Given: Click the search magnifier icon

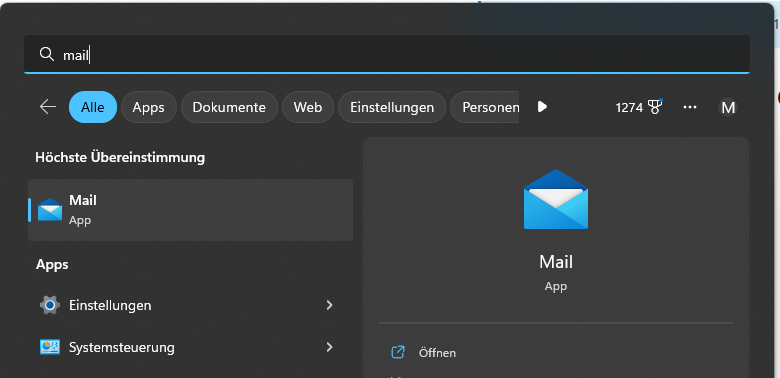Looking at the screenshot, I should pyautogui.click(x=47, y=55).
